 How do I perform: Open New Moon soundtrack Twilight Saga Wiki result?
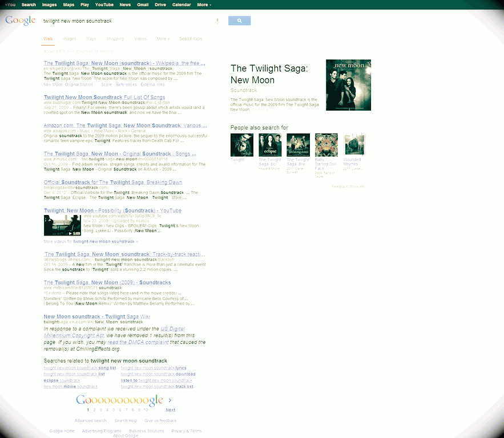pos(97,317)
